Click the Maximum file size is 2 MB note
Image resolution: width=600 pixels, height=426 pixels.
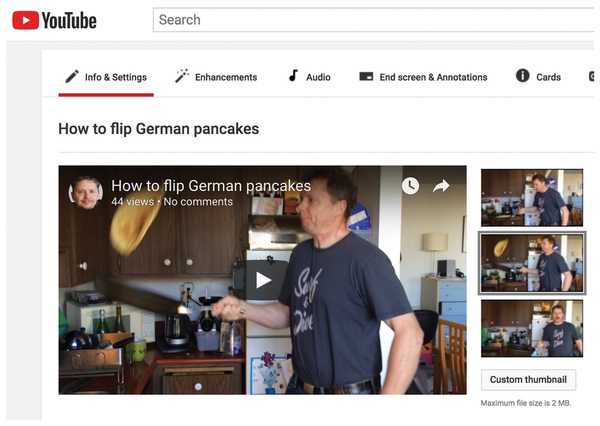(526, 403)
